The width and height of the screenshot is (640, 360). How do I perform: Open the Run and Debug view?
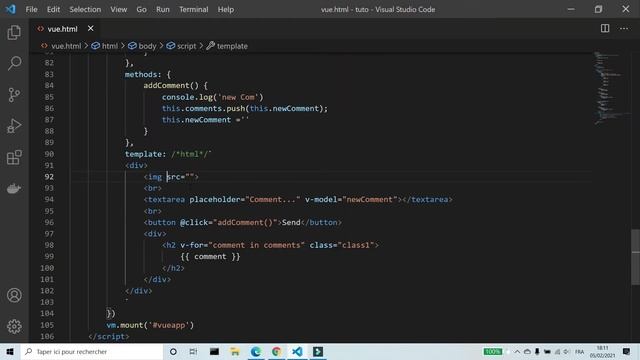[x=14, y=126]
